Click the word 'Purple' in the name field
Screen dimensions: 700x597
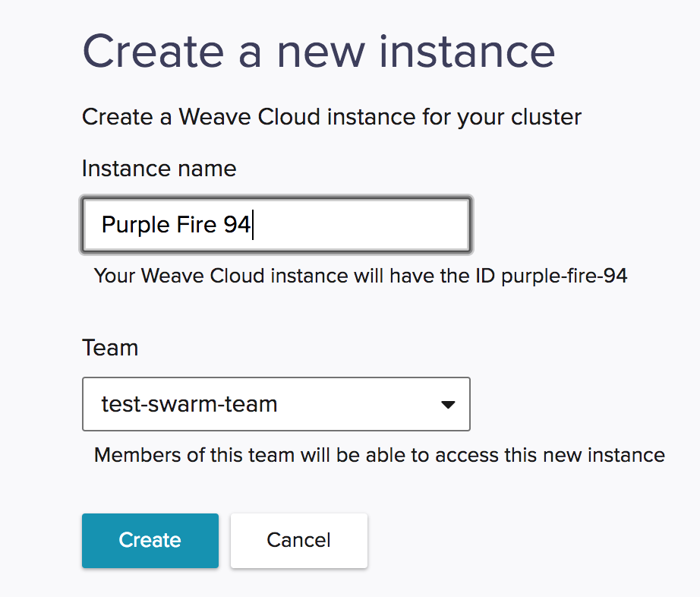[x=136, y=225]
